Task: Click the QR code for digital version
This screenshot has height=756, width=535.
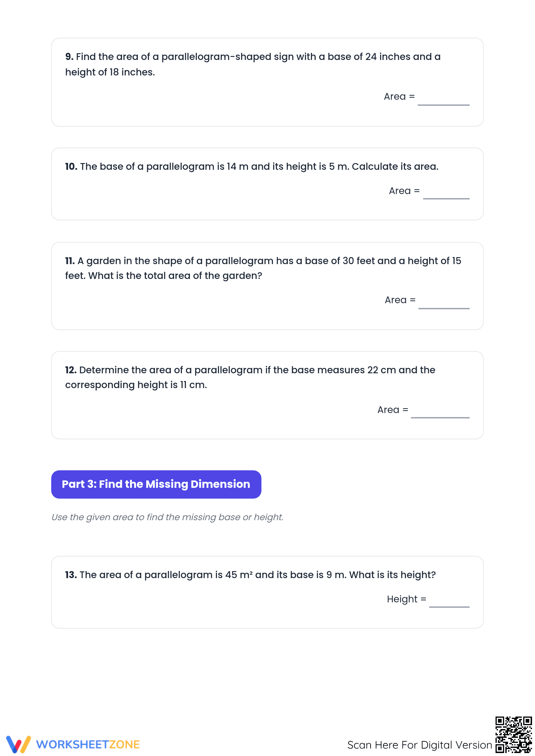Action: click(513, 735)
